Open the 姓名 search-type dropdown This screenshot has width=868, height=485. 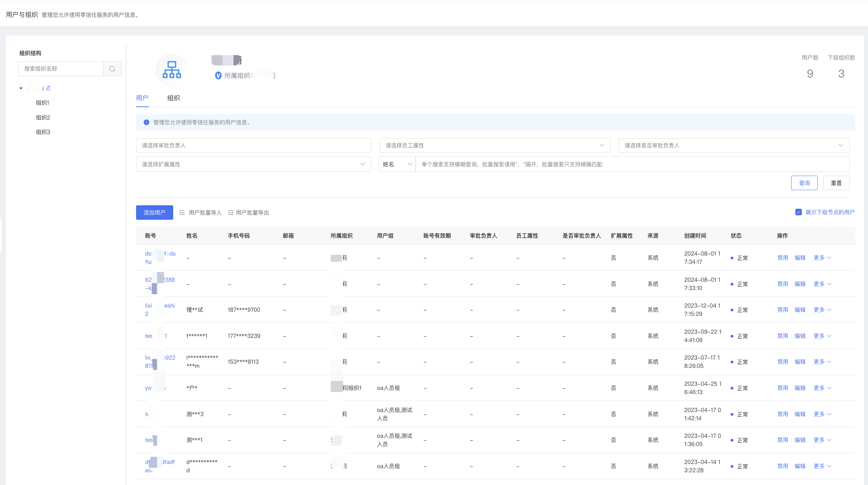(x=397, y=164)
